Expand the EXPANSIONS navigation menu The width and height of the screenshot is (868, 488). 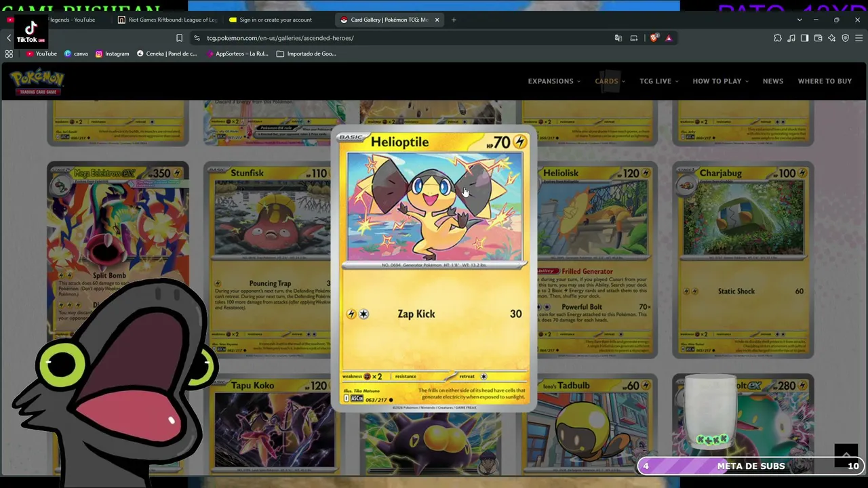pyautogui.click(x=554, y=81)
